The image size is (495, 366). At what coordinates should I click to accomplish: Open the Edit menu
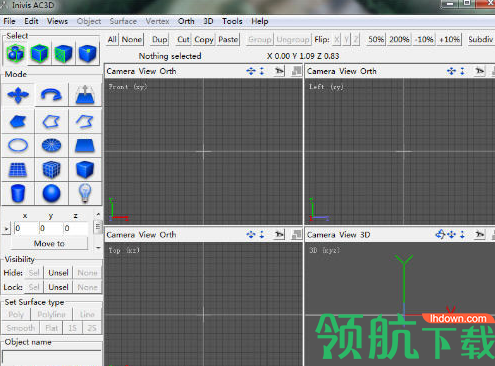pos(31,21)
